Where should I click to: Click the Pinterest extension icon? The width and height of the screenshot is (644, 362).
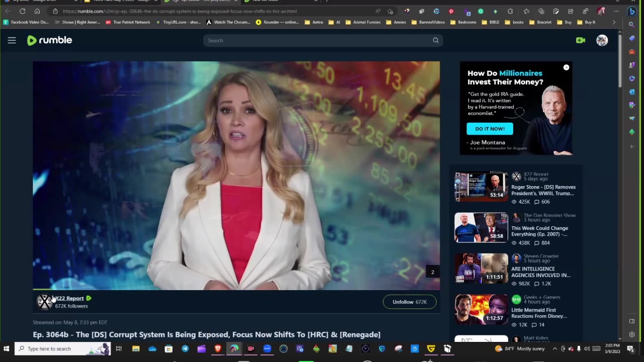pos(451,11)
